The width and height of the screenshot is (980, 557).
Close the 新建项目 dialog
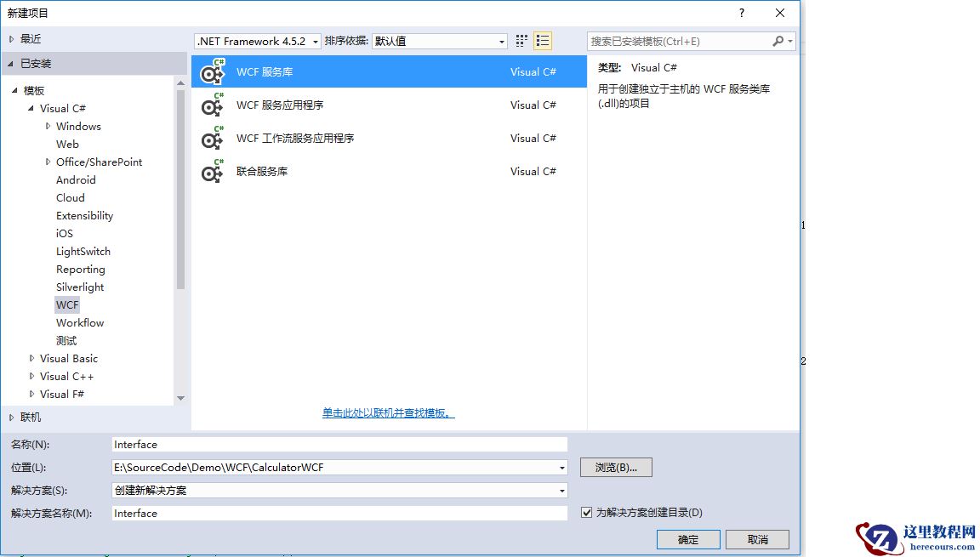[x=780, y=13]
